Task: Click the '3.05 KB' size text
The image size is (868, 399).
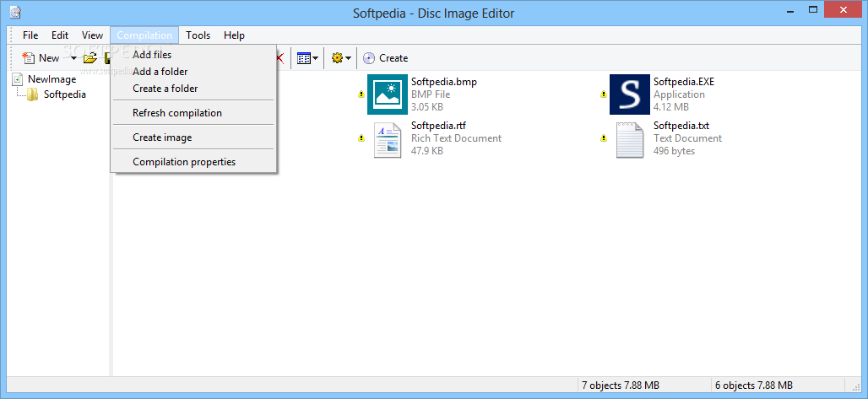Action: pyautogui.click(x=426, y=107)
